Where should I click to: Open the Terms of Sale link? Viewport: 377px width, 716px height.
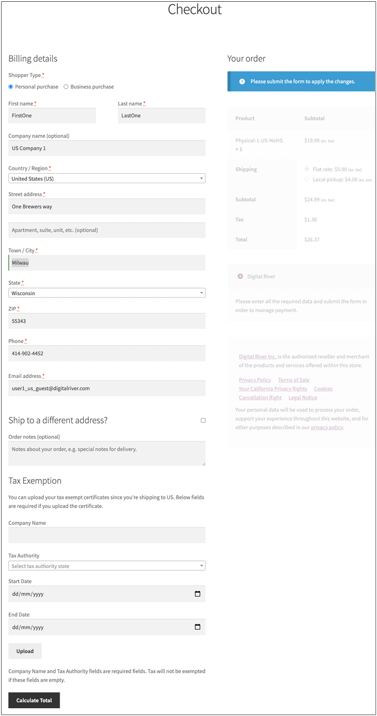click(x=293, y=380)
